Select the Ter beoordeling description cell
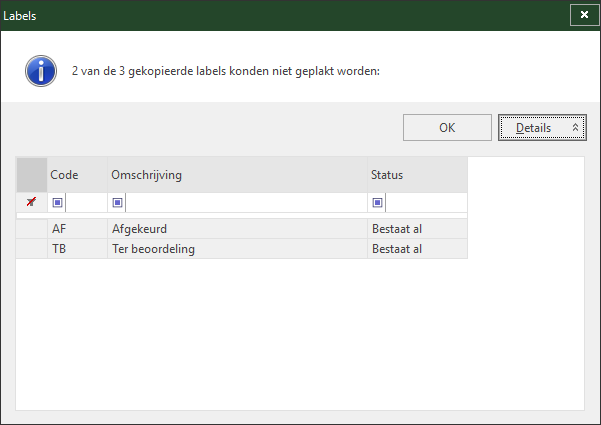This screenshot has width=601, height=425. [237, 249]
